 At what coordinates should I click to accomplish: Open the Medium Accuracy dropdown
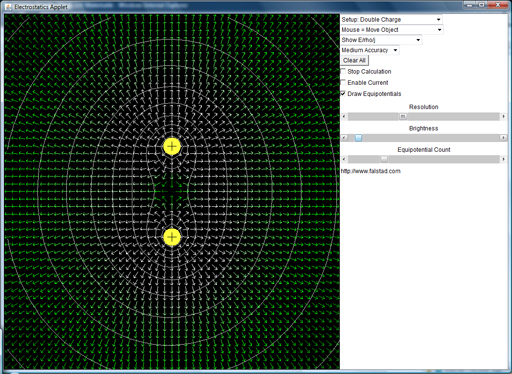coord(370,50)
